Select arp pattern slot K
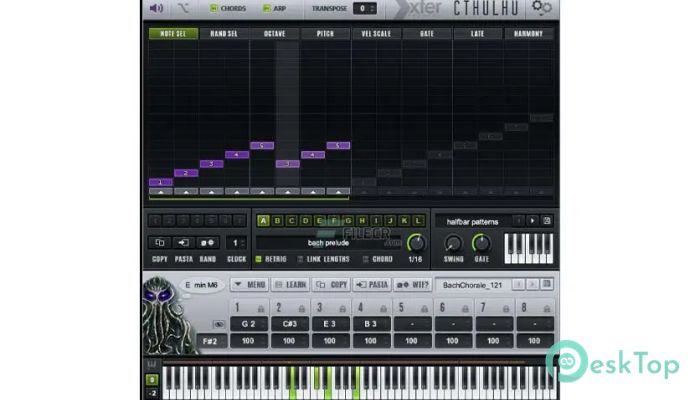700x400 pixels. [x=404, y=221]
